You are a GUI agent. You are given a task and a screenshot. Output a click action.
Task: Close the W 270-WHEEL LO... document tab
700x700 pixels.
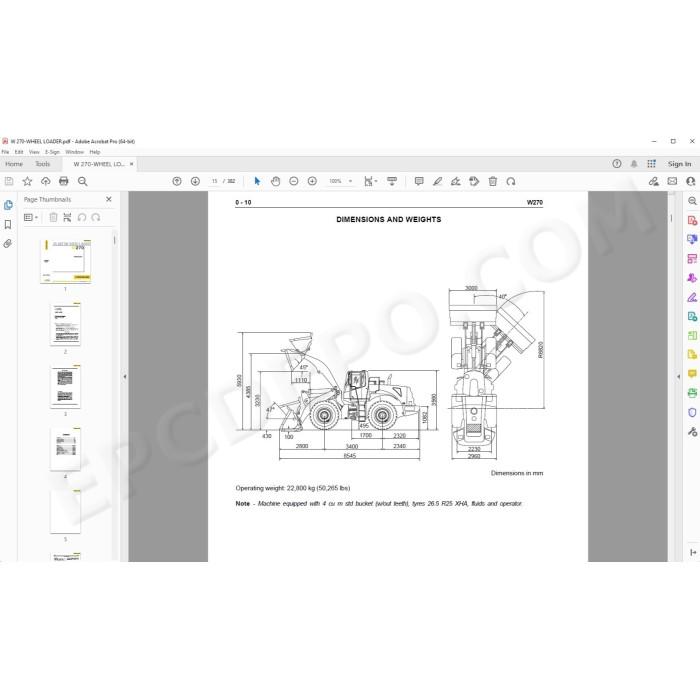(x=131, y=164)
